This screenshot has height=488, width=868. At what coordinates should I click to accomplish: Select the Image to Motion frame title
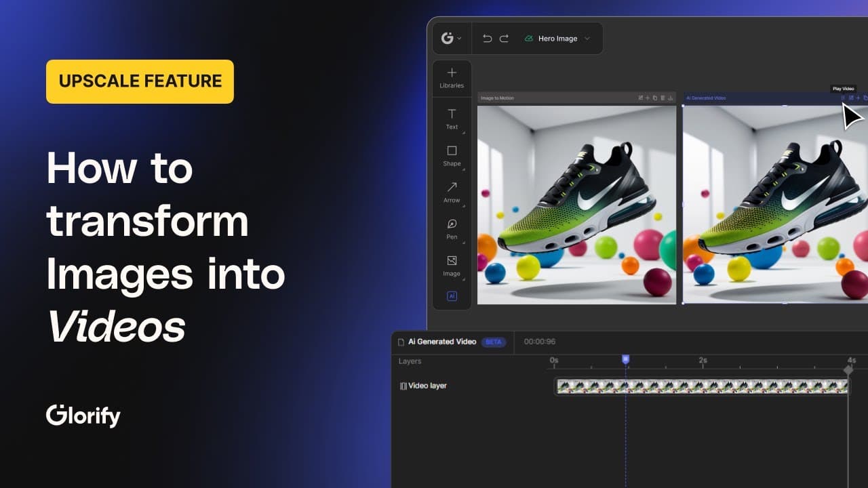tap(497, 98)
